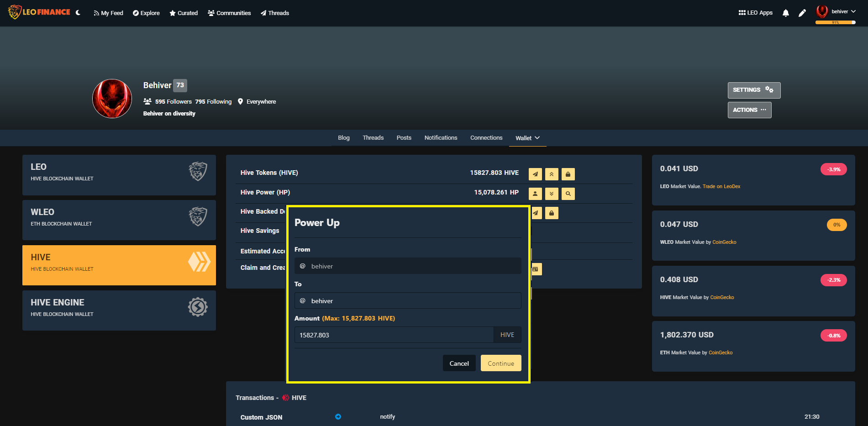Click the power down icon for Hive Power
Screen dimensions: 868x426
(x=552, y=194)
